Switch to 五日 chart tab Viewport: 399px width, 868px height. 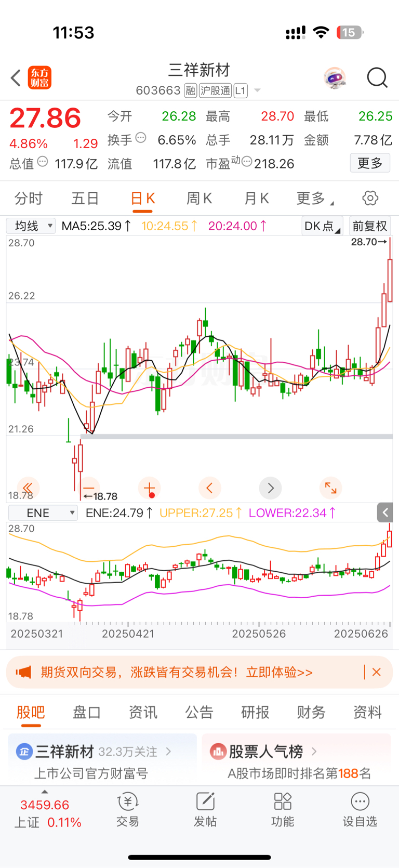pos(85,198)
